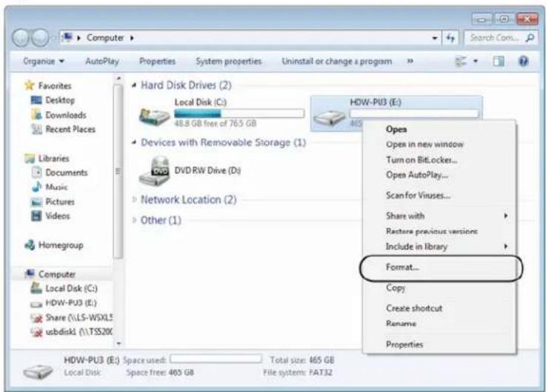Expand the Network Location group
546x392 pixels.
pyautogui.click(x=134, y=199)
